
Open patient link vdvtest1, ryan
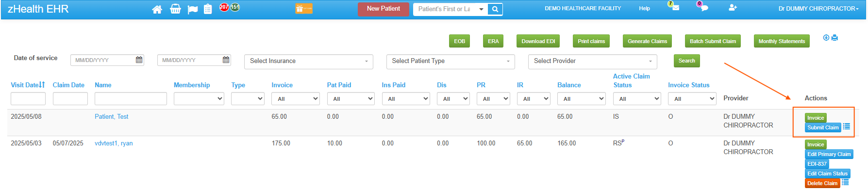pyautogui.click(x=114, y=143)
